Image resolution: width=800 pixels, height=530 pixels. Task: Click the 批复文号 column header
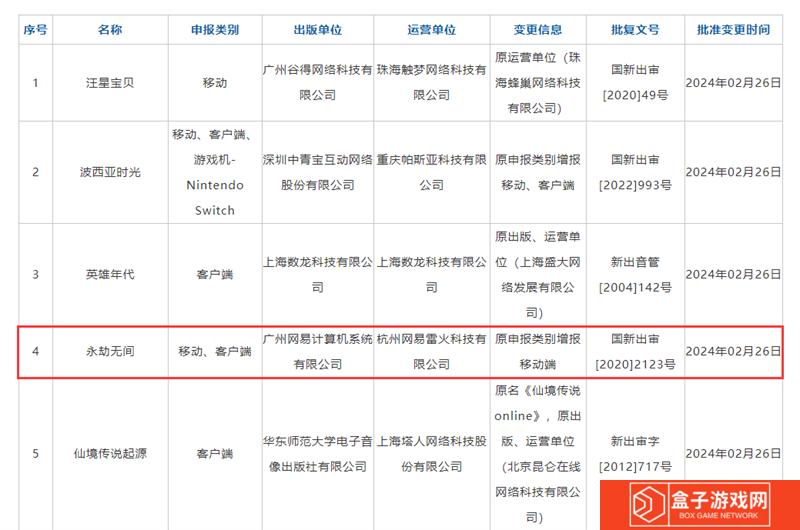point(635,30)
